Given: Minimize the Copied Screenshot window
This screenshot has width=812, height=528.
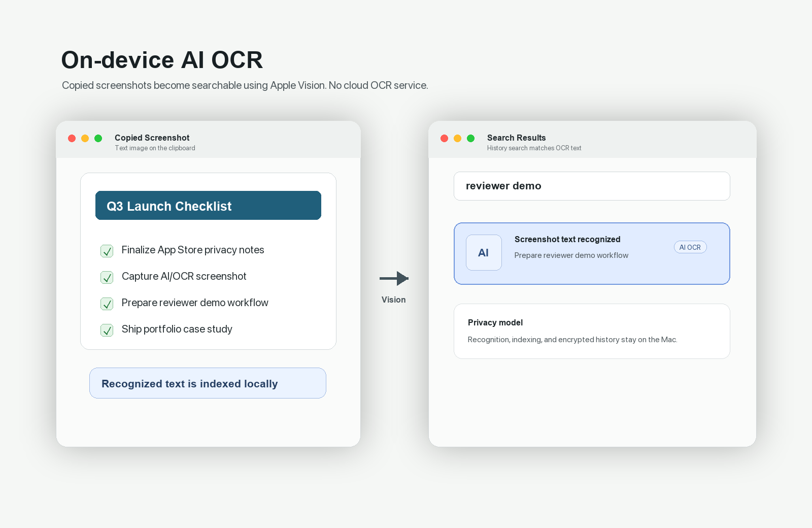Looking at the screenshot, I should 85,138.
